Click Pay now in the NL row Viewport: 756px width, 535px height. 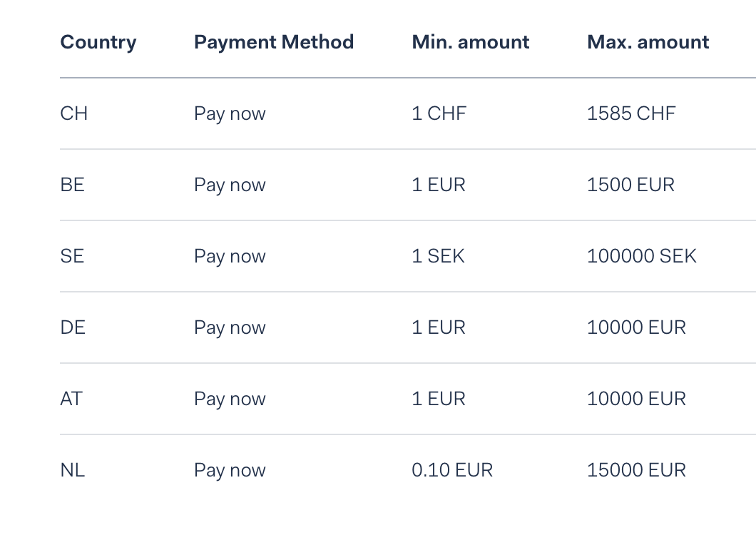pyautogui.click(x=230, y=472)
